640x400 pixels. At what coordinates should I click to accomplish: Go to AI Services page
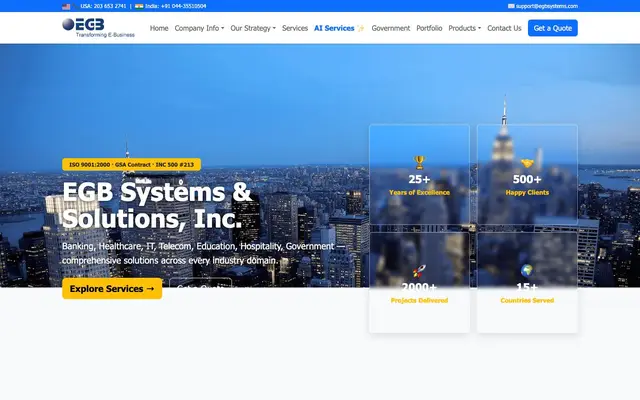click(x=334, y=28)
